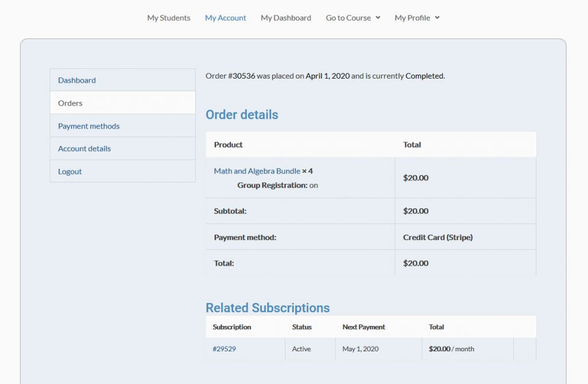The image size is (588, 384).
Task: Open the Math and Algebra Bundle link
Action: [257, 171]
